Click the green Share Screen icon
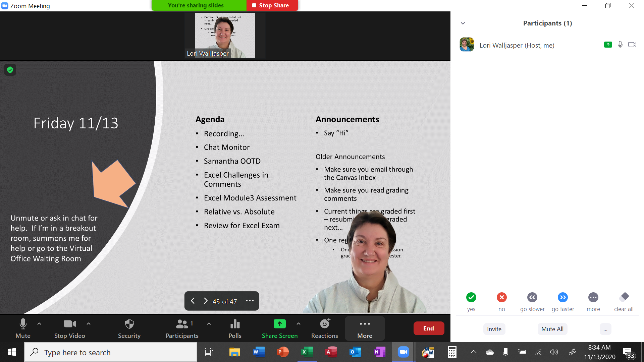 (279, 324)
